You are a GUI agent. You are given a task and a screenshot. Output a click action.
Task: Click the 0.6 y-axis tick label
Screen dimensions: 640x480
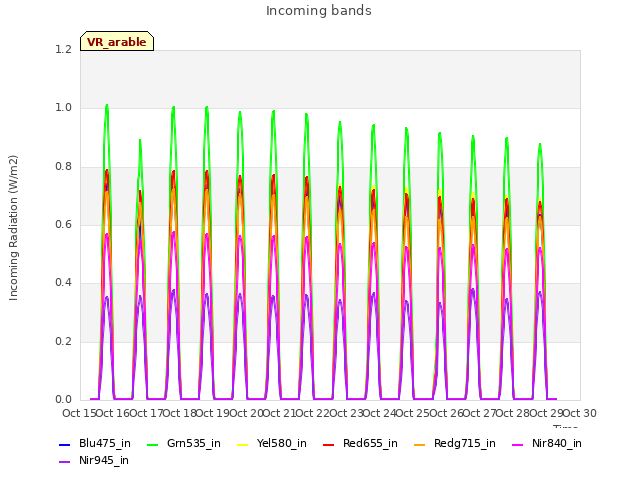click(x=63, y=224)
